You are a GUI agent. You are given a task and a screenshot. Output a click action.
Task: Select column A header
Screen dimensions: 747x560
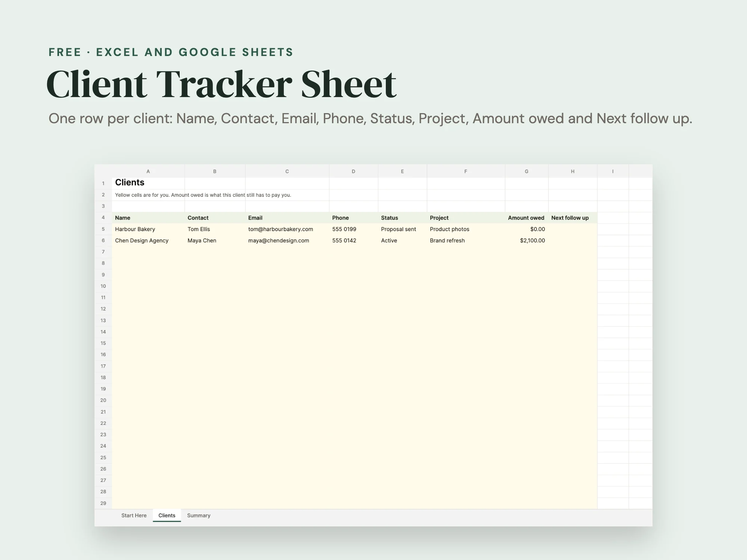[148, 171]
